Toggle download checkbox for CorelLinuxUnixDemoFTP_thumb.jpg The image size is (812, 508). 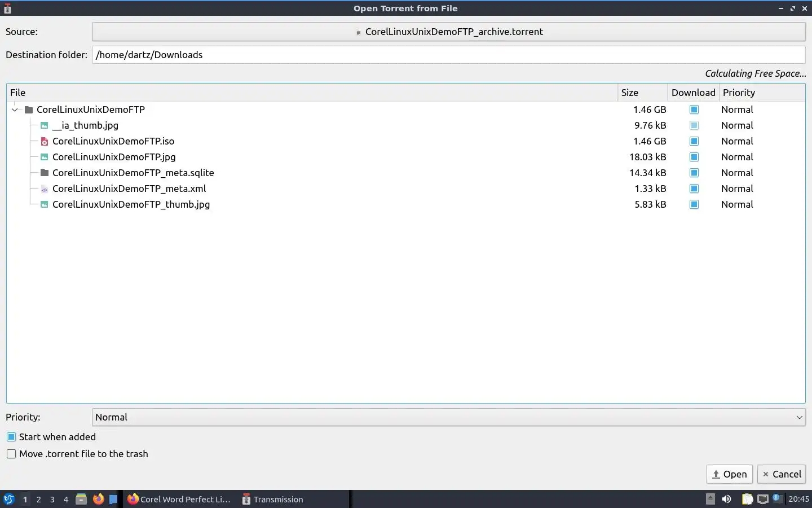[x=694, y=204]
